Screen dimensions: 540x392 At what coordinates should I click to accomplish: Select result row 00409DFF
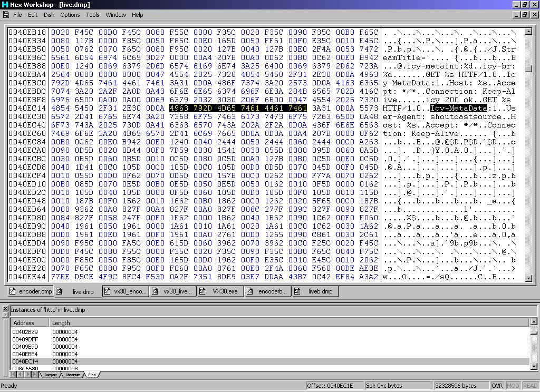[269, 339]
